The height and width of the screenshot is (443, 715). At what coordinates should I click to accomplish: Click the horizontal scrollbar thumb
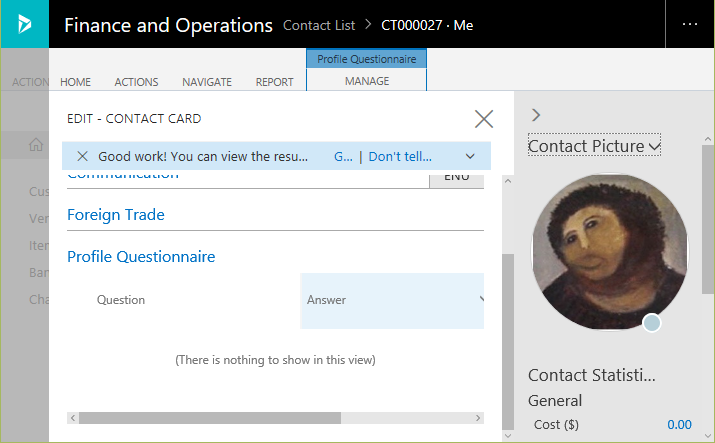coord(210,418)
